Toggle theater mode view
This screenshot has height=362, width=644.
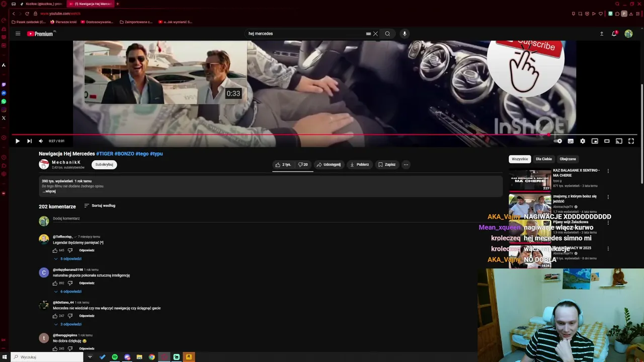tap(607, 141)
